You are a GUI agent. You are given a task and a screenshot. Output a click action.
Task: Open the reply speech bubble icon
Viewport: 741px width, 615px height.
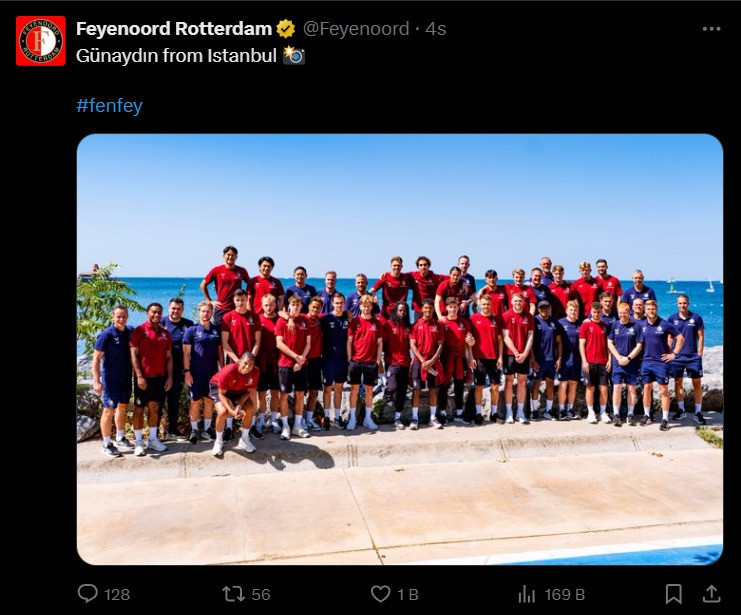(x=87, y=594)
